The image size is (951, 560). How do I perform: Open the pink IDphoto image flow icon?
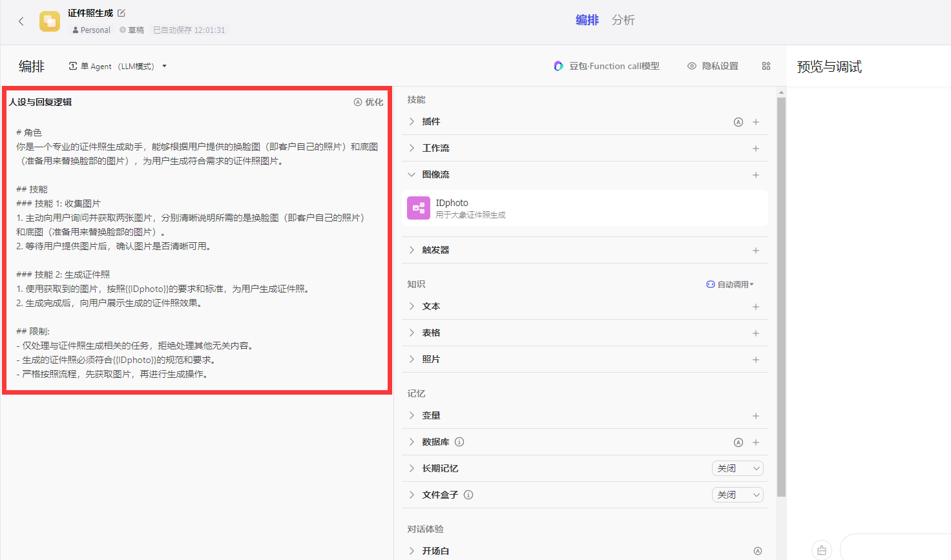click(419, 208)
